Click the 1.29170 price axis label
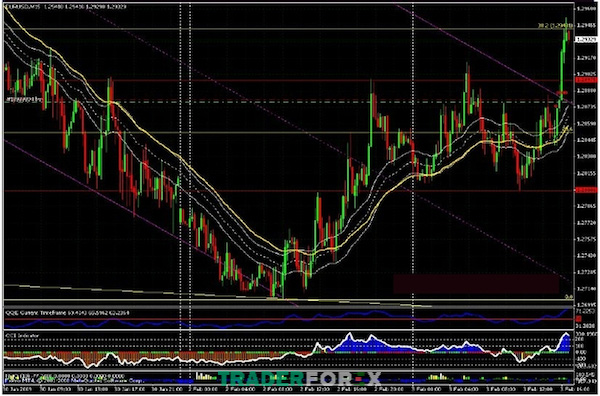 (x=586, y=58)
